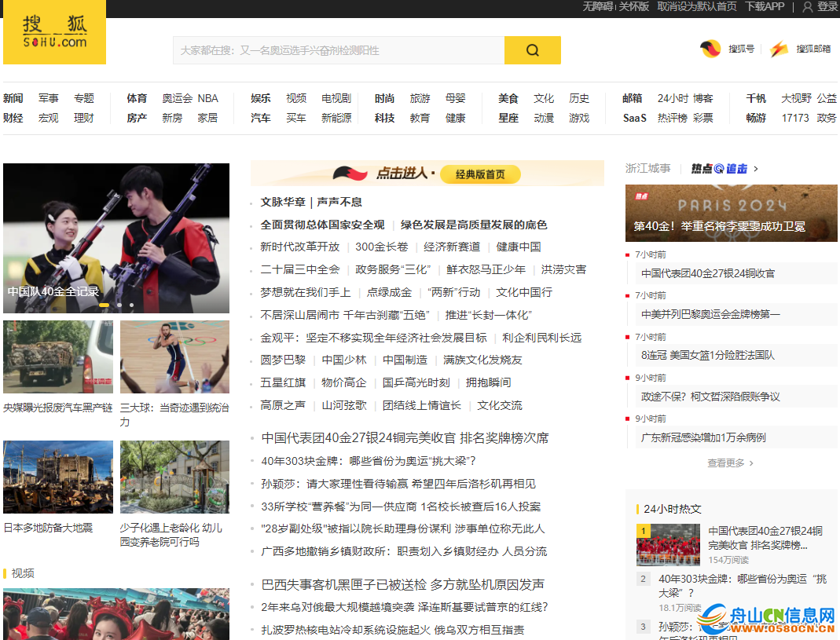
Task: Click inside the search input field
Action: coord(339,50)
